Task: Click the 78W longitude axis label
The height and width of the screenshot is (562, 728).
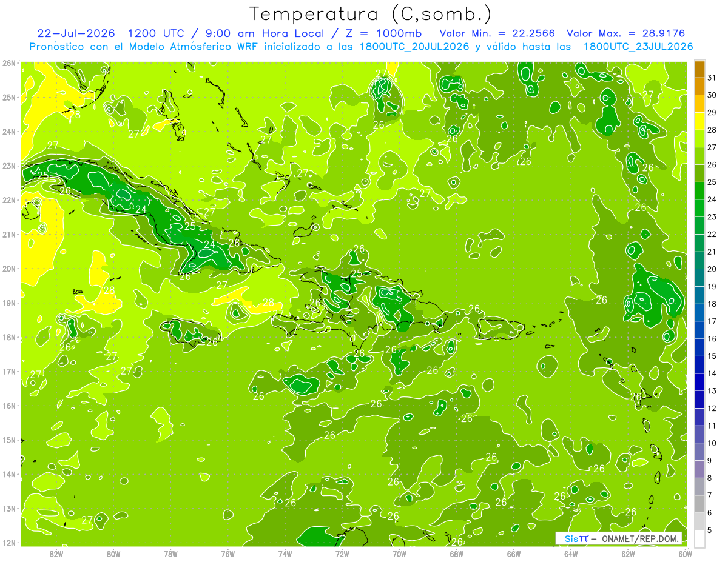Action: point(170,554)
